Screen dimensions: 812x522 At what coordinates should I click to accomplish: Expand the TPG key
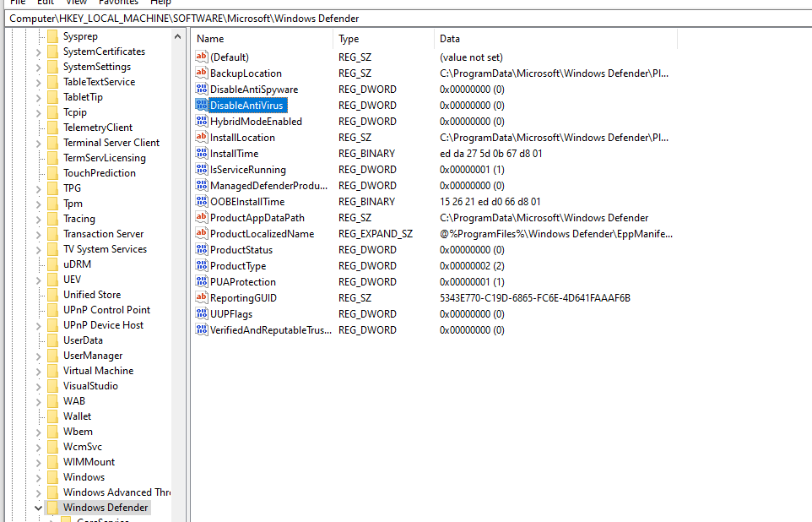(x=38, y=188)
